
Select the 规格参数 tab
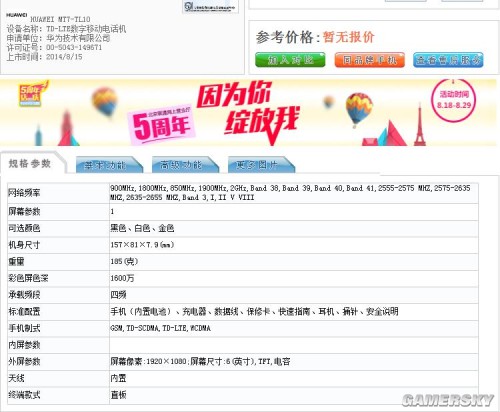(32, 163)
